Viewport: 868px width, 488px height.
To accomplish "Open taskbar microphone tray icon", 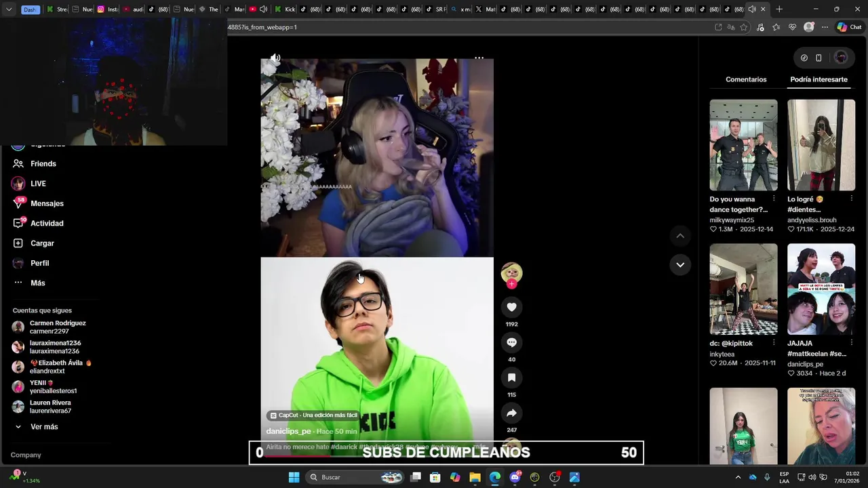I will click(x=767, y=477).
